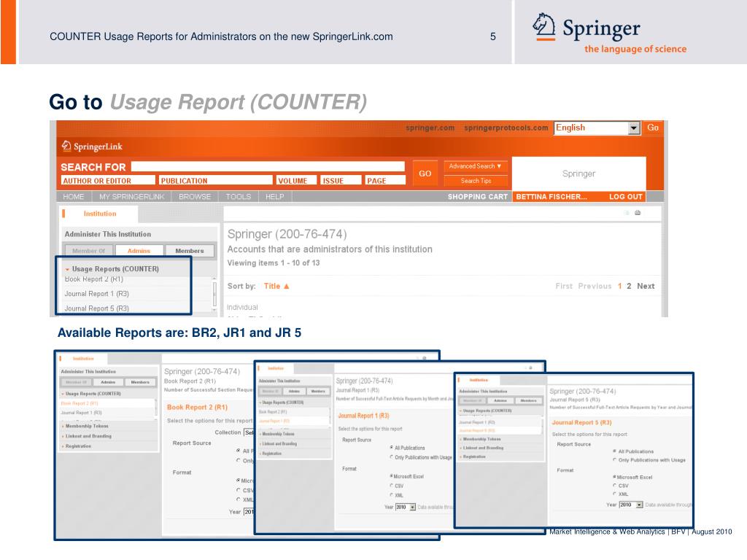Select Only Publications with Usage in Journal Report 1
Viewport: 747px width, 560px height.
[392, 457]
